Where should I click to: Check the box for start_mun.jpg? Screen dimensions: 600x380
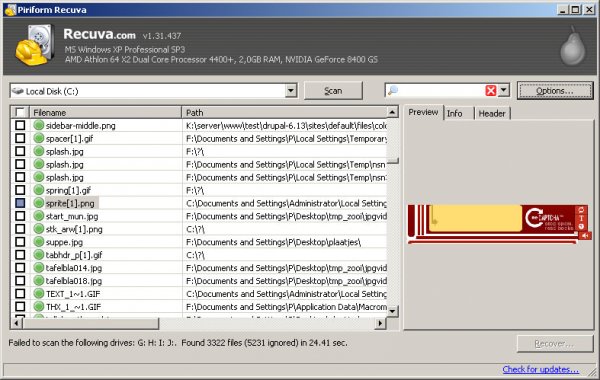click(20, 216)
